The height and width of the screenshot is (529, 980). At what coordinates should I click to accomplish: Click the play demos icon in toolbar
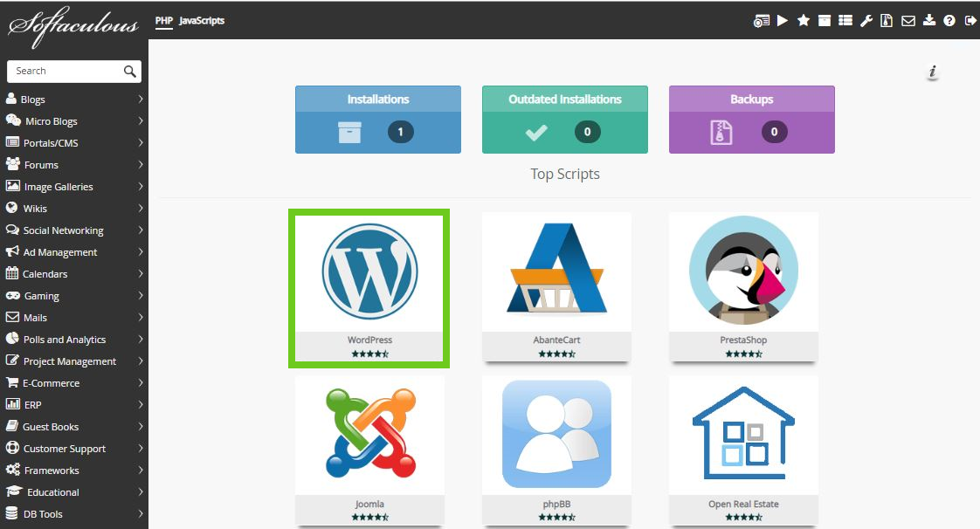[x=783, y=21]
